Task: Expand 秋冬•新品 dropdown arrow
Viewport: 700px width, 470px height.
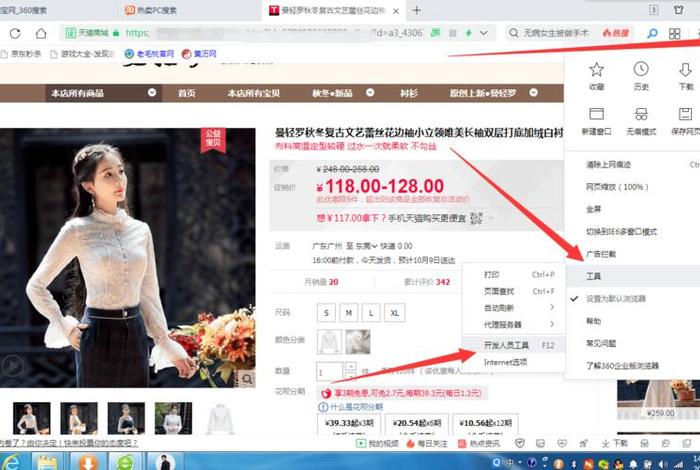Action: point(370,92)
